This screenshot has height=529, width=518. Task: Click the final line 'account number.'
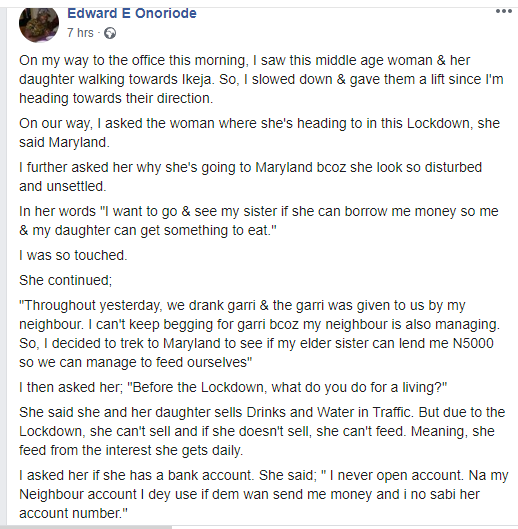point(74,513)
